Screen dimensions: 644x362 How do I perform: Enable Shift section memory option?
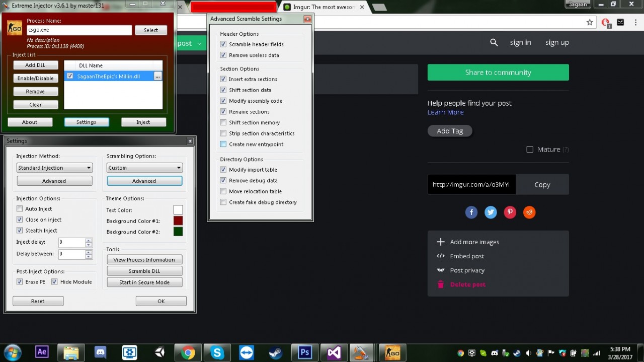click(223, 123)
